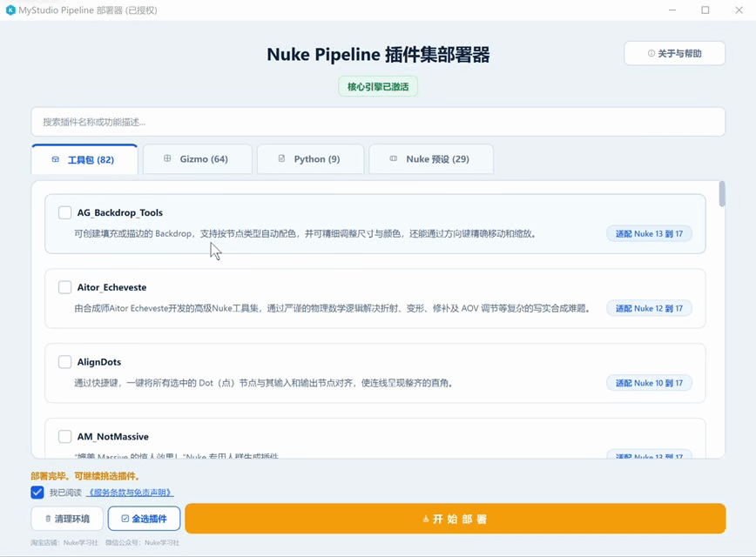756x557 pixels.
Task: Open the Gizmo (64) tab
Action: click(198, 159)
